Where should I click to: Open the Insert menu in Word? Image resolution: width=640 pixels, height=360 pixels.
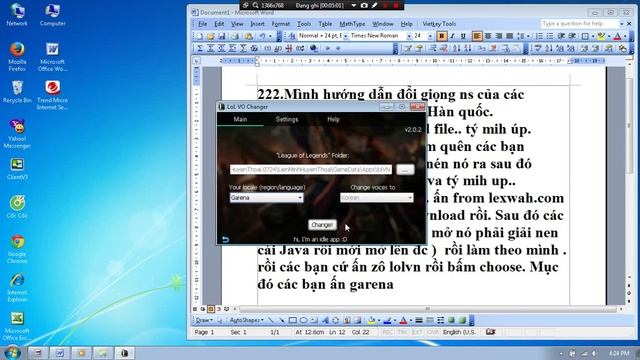tap(257, 24)
